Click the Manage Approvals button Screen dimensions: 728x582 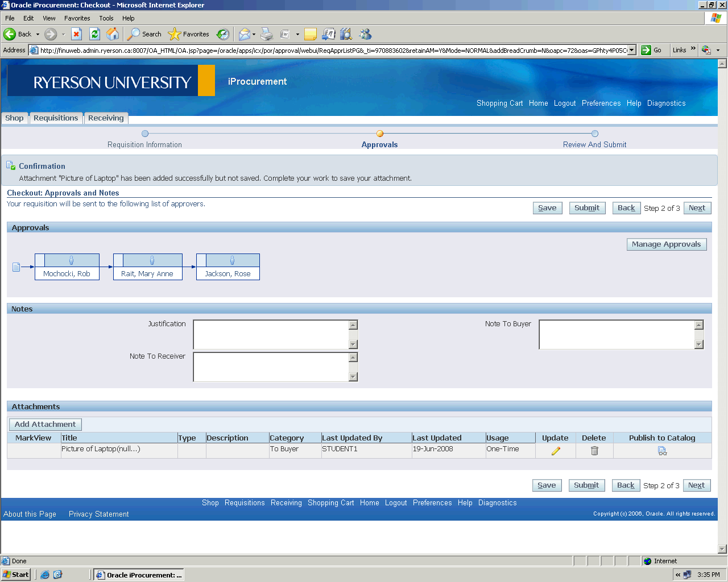[666, 244]
